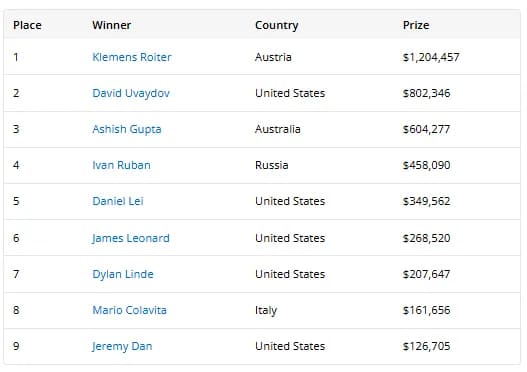Click the Ashish Gupta link
The image size is (527, 372).
point(127,129)
